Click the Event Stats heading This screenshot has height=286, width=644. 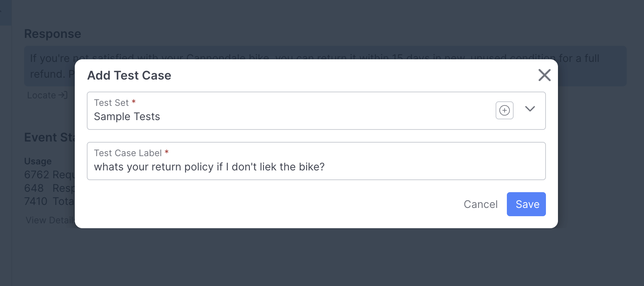(x=49, y=137)
